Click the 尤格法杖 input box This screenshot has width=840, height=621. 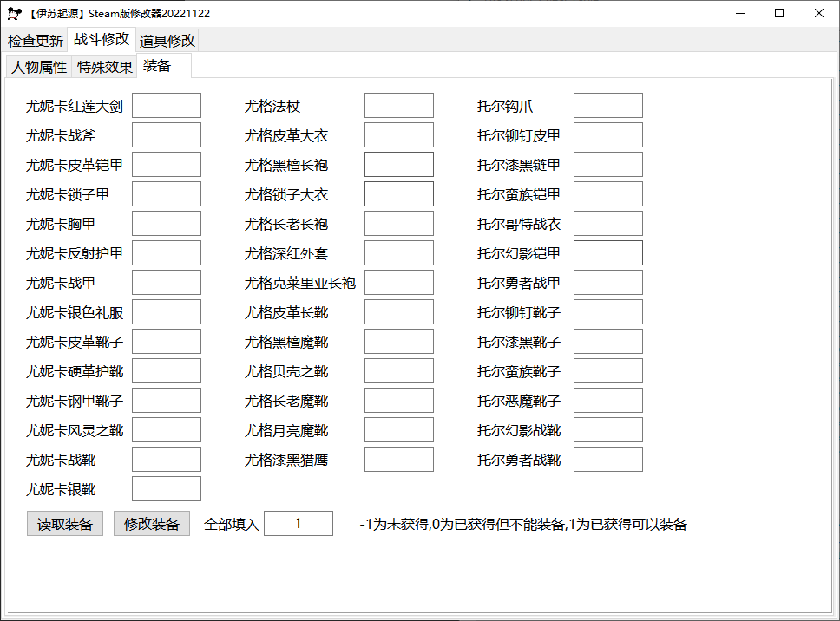[398, 105]
